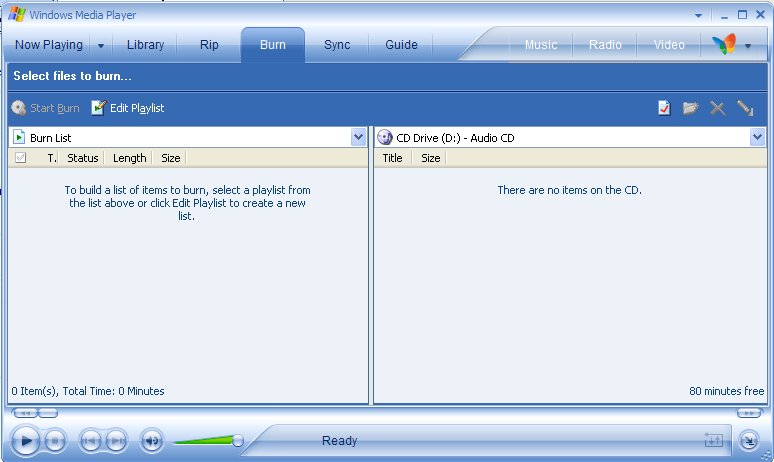Sort by Status column header
Screen dimensions: 774x462
tap(82, 158)
